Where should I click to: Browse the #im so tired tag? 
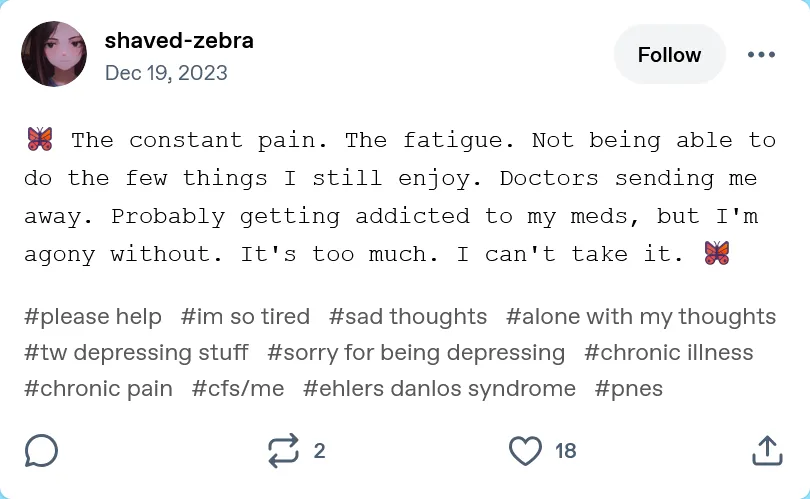click(245, 317)
